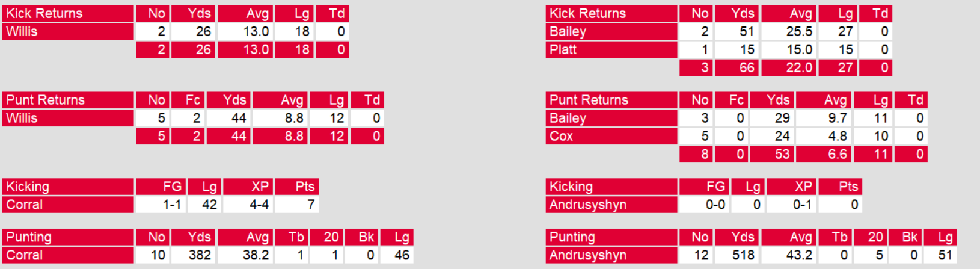Select the right-side Punting header
Image resolution: width=980 pixels, height=269 pixels.
point(611,237)
